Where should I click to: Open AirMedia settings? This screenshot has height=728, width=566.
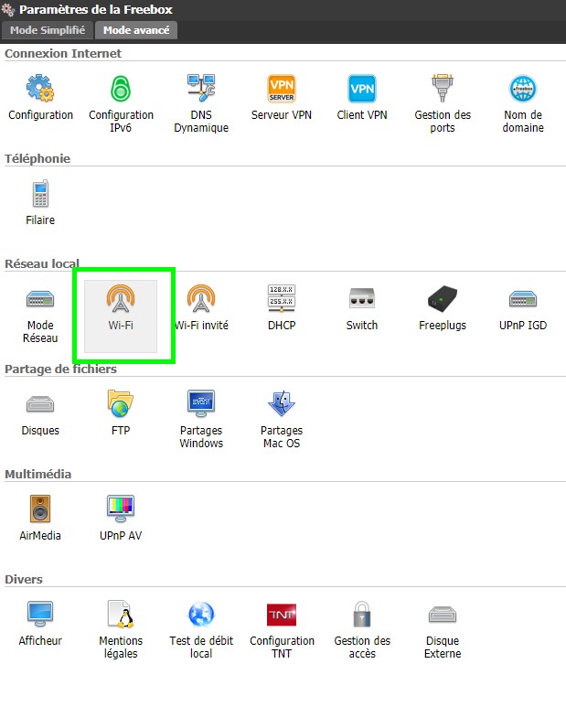(40, 519)
